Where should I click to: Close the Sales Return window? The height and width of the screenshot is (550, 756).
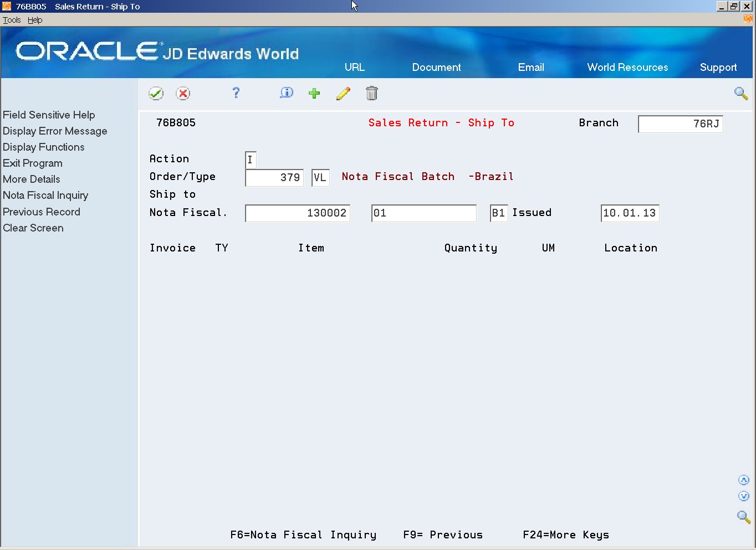pos(747,7)
